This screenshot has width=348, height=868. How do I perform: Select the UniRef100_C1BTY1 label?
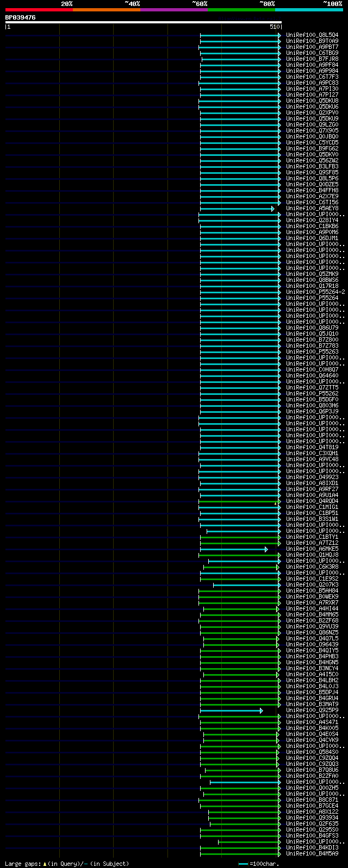pos(312,537)
